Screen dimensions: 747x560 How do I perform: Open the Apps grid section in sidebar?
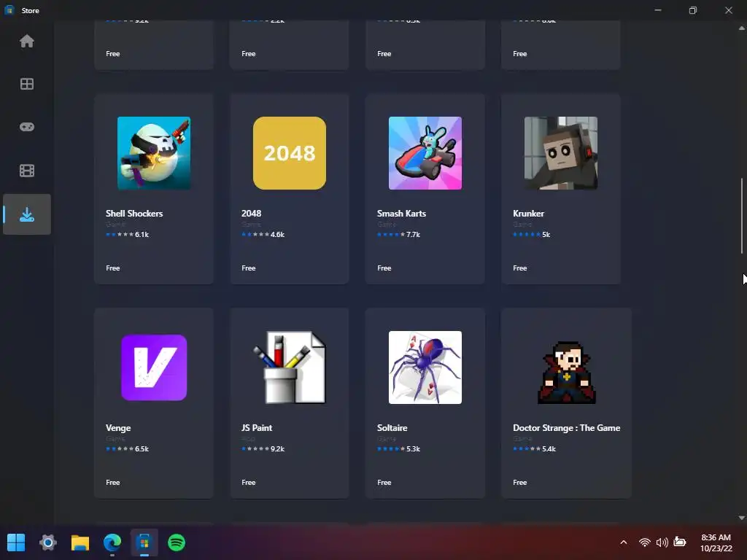point(27,85)
